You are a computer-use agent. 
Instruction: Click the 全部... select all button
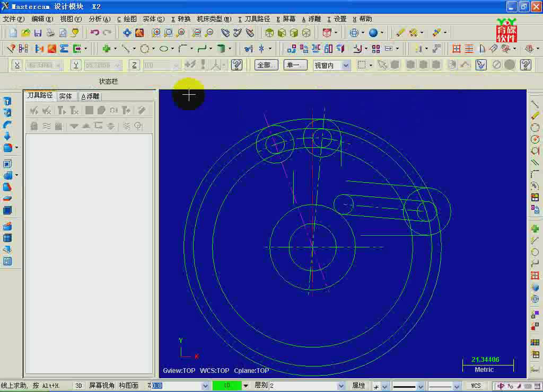pos(266,65)
